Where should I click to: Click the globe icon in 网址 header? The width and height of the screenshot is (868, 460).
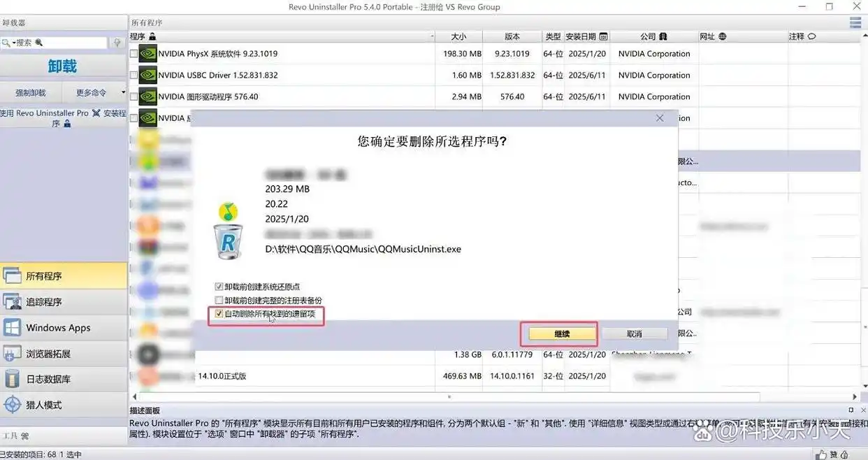click(723, 36)
